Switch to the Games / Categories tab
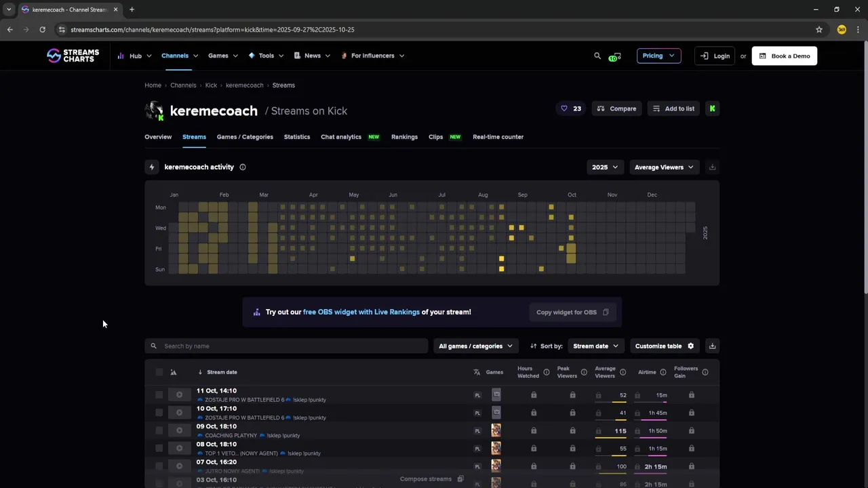 pos(245,137)
